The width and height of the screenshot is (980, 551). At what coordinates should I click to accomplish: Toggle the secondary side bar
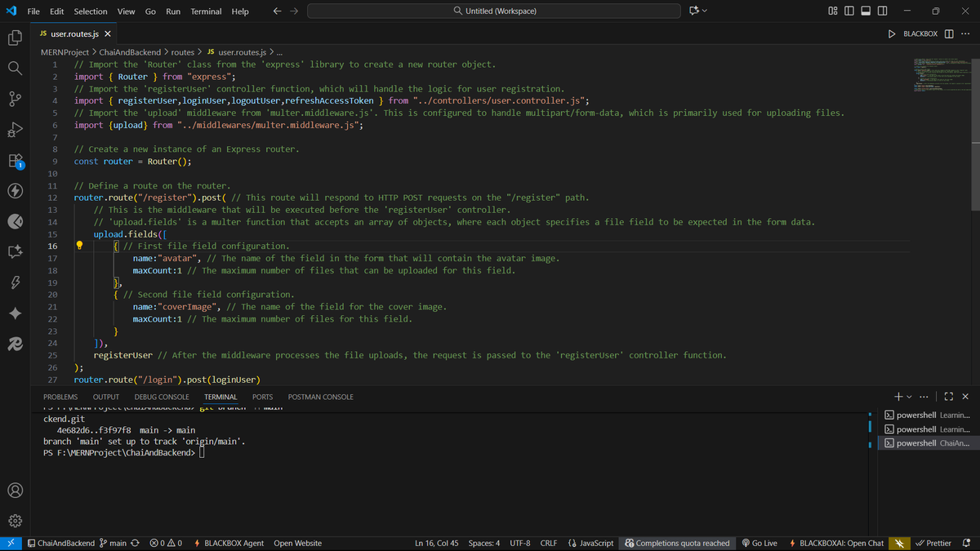tap(883, 11)
